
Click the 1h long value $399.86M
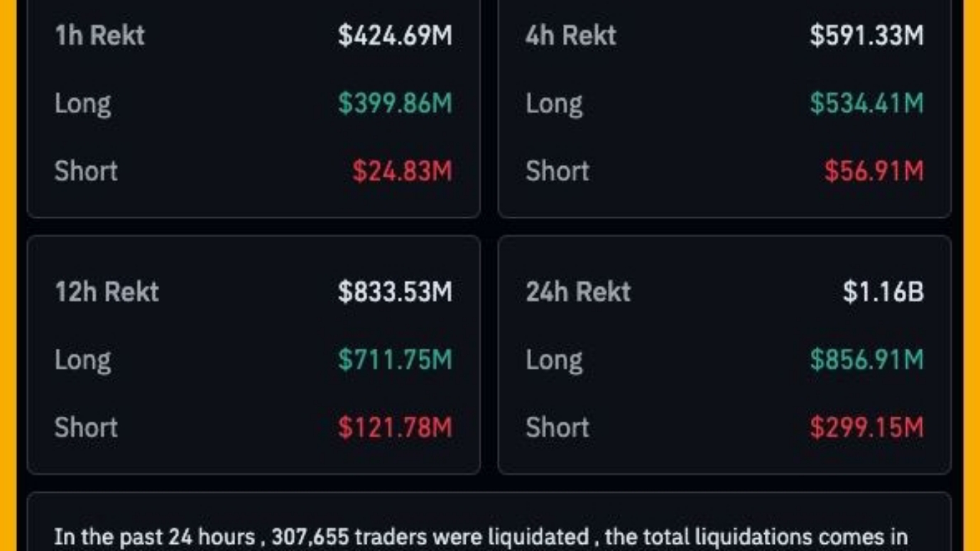point(395,104)
